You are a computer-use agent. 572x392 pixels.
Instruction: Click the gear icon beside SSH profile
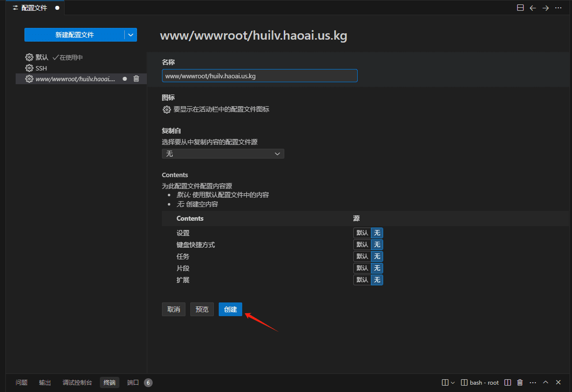(x=29, y=68)
